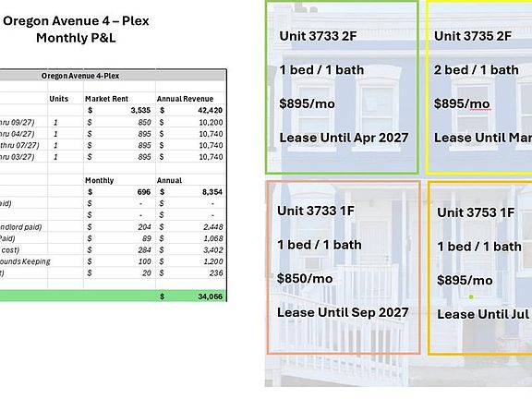Click the monthly expense cell 204
Image resolution: width=532 pixels, height=399 pixels.
tap(144, 227)
